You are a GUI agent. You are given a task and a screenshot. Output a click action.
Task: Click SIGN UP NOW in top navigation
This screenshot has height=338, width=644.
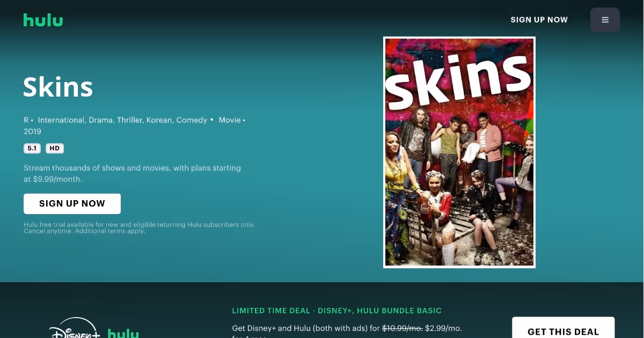(x=539, y=20)
